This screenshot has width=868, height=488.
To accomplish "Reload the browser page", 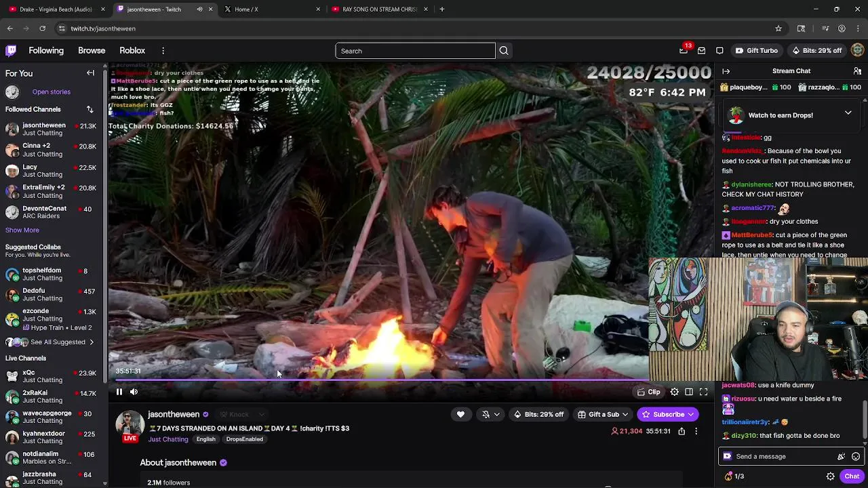I will point(42,28).
